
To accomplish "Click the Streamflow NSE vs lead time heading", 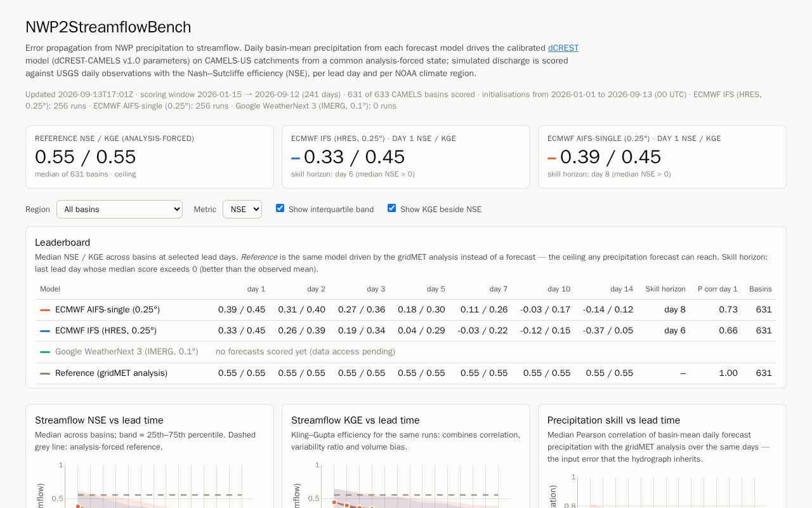I will pyautogui.click(x=99, y=420).
